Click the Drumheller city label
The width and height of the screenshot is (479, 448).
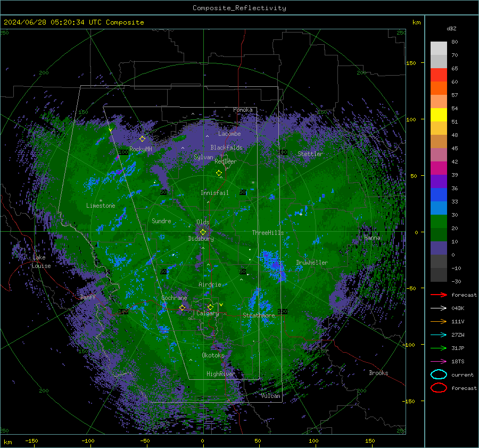coord(312,263)
